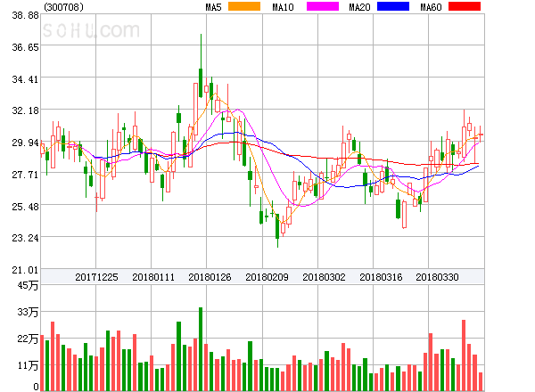Click the 25.48 price axis label
Screen dimensions: 535x392
(x=25, y=207)
